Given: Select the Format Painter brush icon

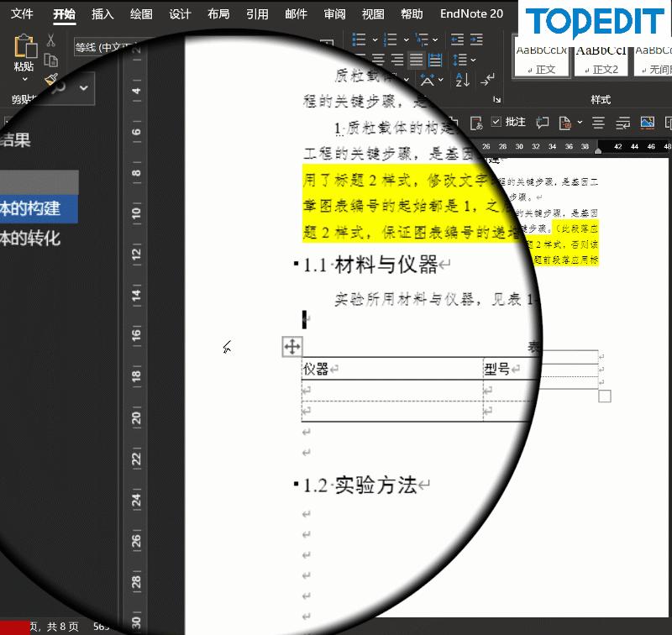Looking at the screenshot, I should (x=50, y=77).
